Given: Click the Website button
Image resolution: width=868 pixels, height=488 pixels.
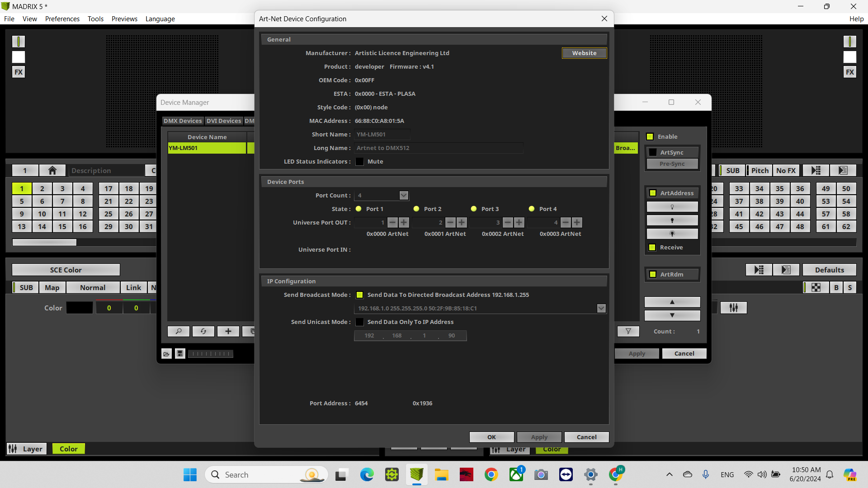Looking at the screenshot, I should pos(584,53).
